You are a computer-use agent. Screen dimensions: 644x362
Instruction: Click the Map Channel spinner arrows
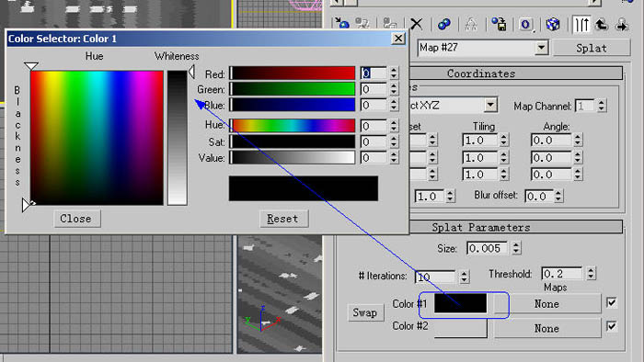(x=602, y=106)
